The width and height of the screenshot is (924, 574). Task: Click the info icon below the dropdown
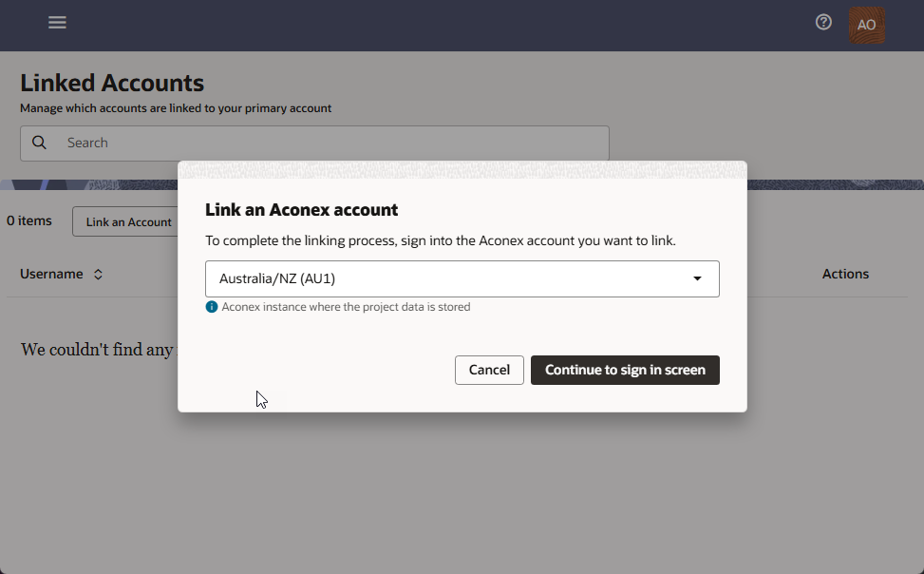click(212, 307)
